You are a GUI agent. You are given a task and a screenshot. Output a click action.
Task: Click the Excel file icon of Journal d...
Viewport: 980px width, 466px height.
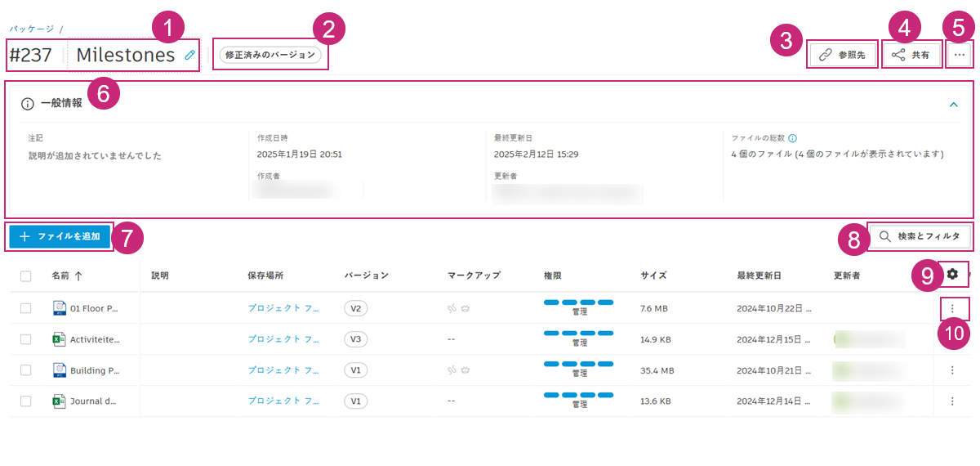point(59,401)
